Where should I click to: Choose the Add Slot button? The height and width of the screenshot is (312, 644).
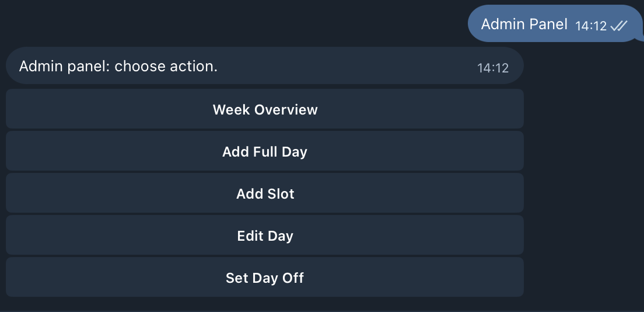click(265, 193)
